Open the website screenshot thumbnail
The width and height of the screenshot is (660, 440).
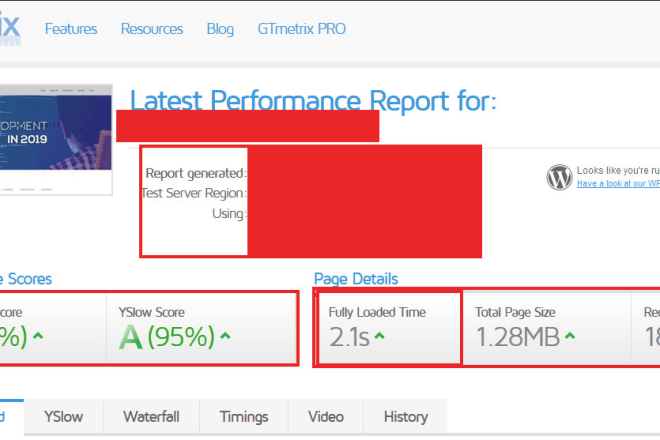[56, 140]
